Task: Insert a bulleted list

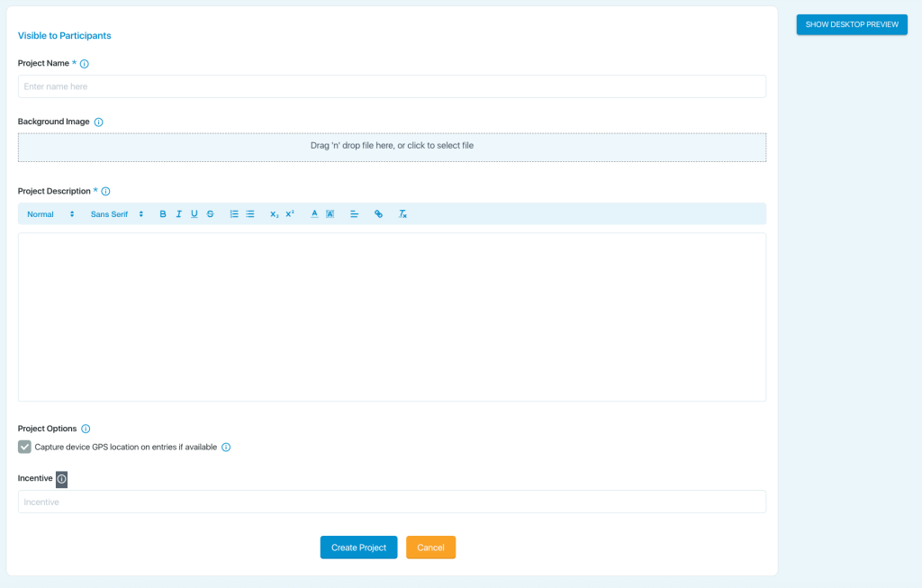Action: click(x=250, y=214)
